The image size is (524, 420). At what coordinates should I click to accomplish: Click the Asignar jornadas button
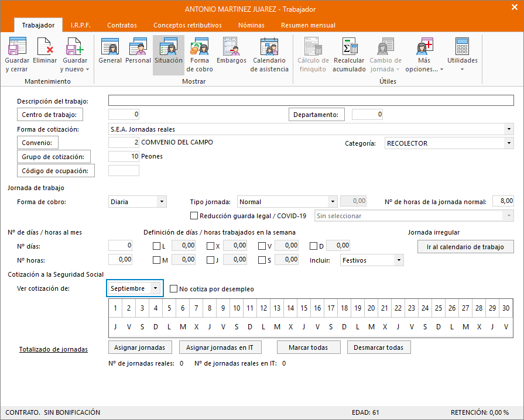coord(140,347)
